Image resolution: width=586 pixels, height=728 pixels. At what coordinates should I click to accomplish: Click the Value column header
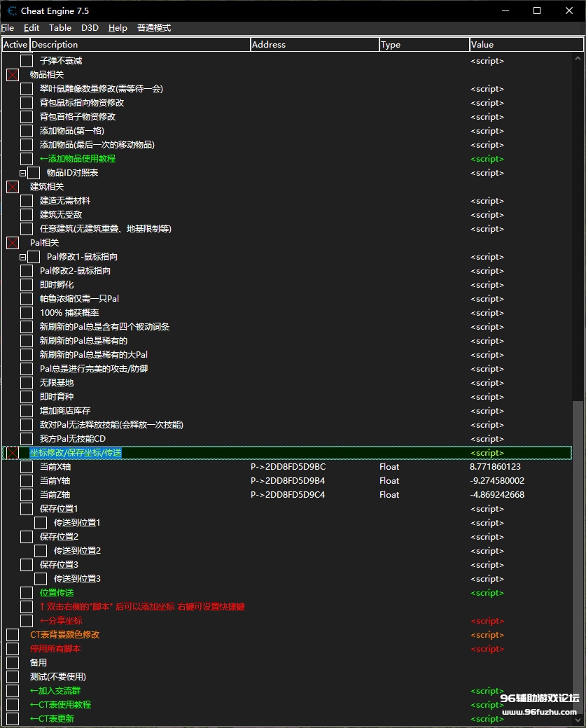pos(522,45)
